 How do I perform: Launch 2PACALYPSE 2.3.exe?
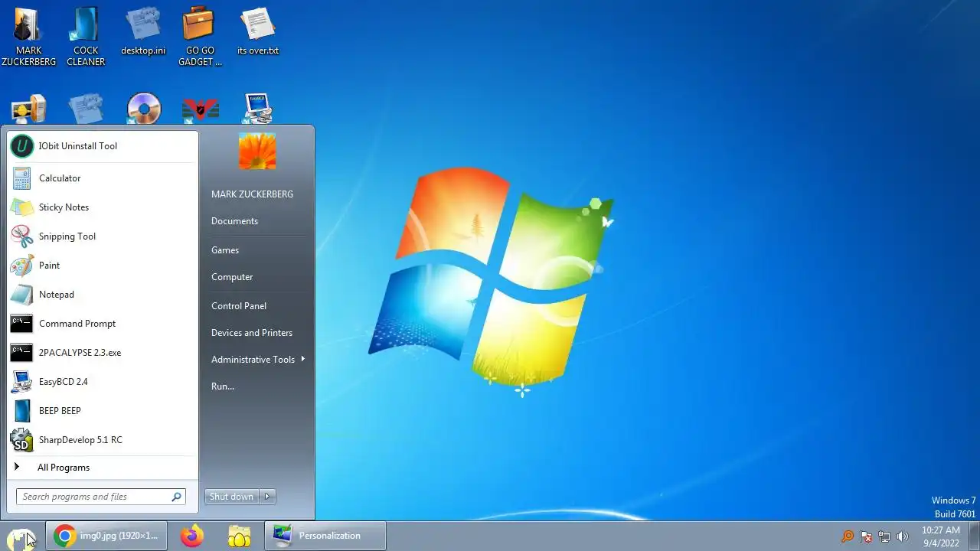pyautogui.click(x=102, y=353)
